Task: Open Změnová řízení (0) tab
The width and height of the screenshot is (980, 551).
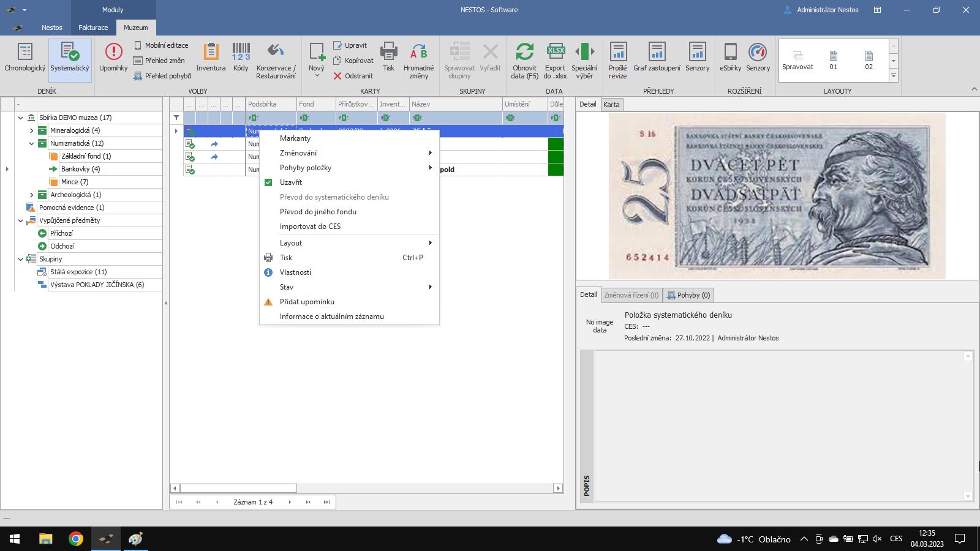Action: 631,295
